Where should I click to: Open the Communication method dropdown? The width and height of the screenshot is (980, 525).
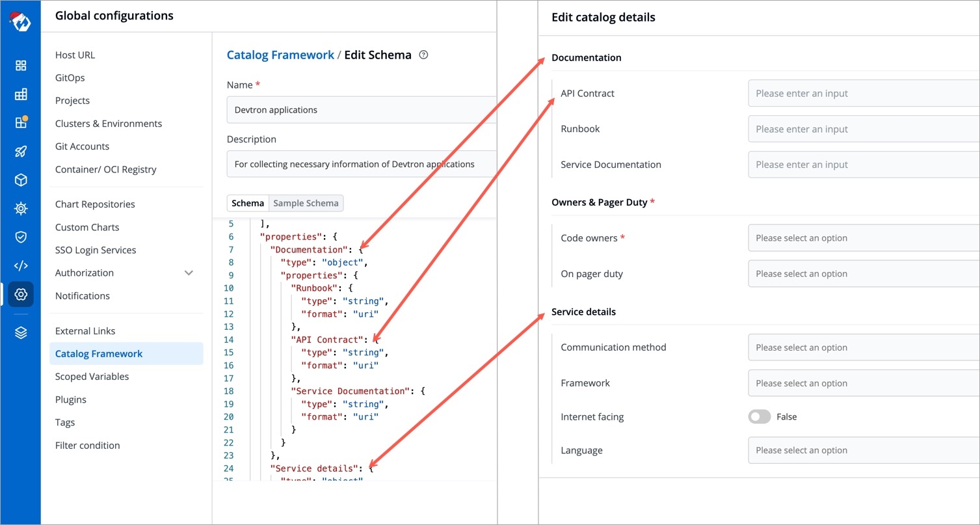pyautogui.click(x=864, y=347)
